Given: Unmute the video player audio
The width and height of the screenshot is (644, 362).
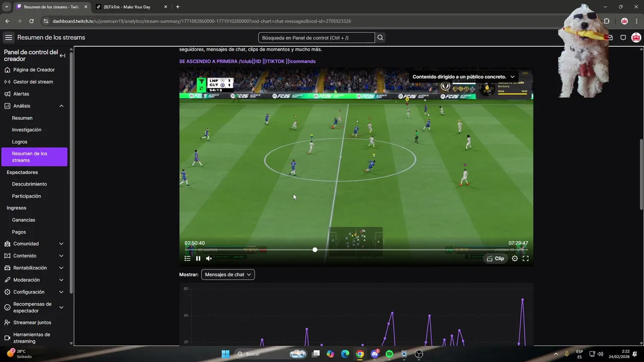Looking at the screenshot, I should point(209,258).
